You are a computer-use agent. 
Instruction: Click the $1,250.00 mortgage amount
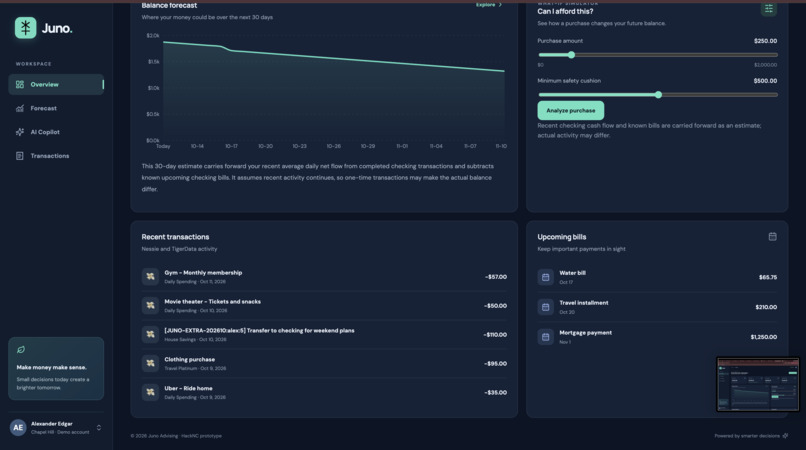[x=764, y=337]
